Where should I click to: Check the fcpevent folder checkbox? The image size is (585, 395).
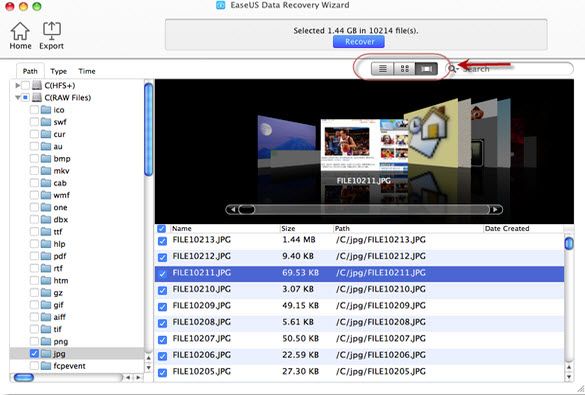(x=34, y=366)
